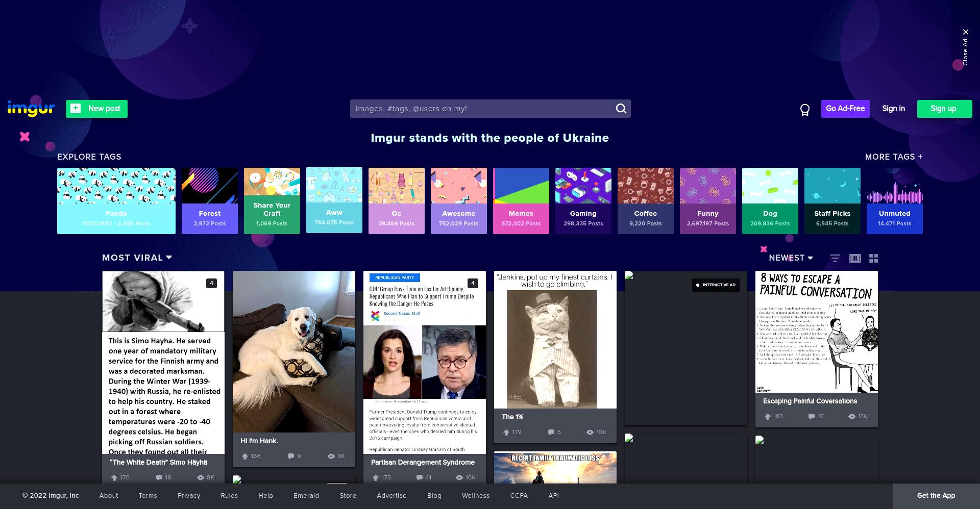
Task: Open the Unmuted tag tile
Action: (x=895, y=201)
